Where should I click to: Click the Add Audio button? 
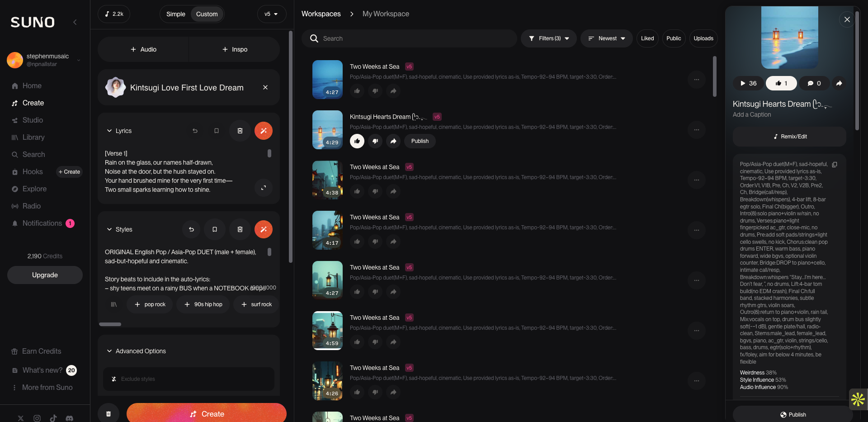click(x=143, y=49)
